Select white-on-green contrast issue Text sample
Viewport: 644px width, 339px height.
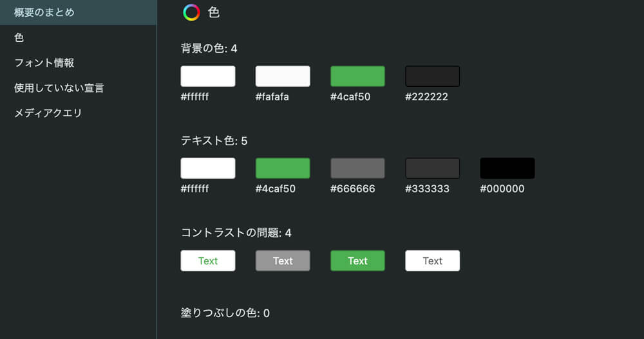(357, 261)
